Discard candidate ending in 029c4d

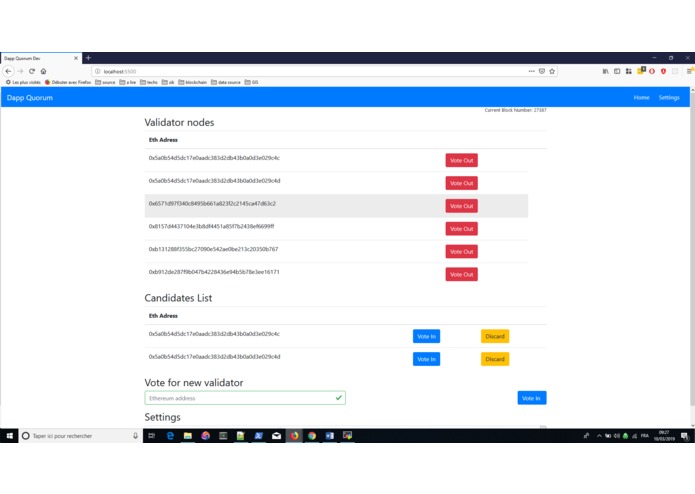click(495, 359)
